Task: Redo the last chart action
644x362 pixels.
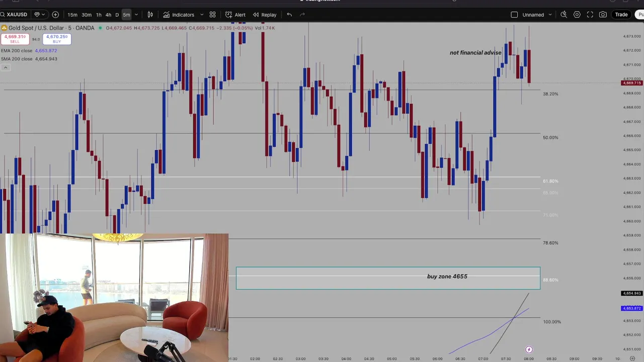Action: click(302, 15)
